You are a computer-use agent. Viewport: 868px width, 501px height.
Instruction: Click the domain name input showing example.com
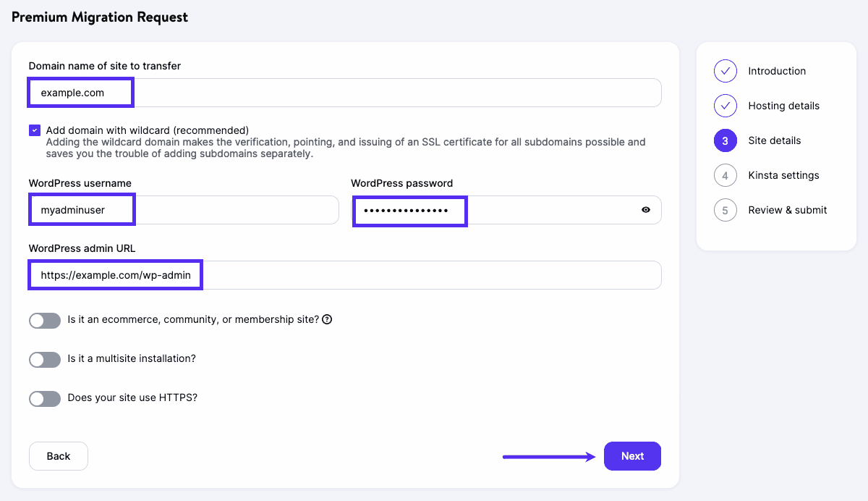click(x=80, y=93)
